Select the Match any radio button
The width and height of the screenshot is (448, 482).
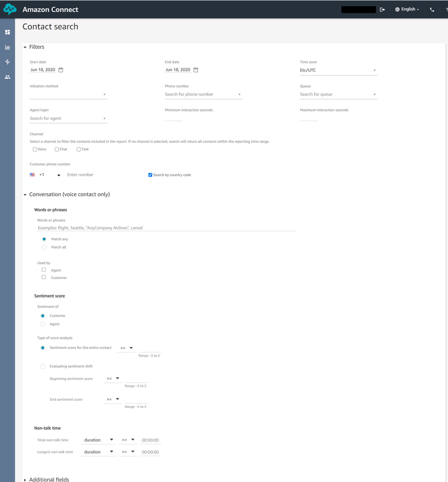click(x=44, y=239)
